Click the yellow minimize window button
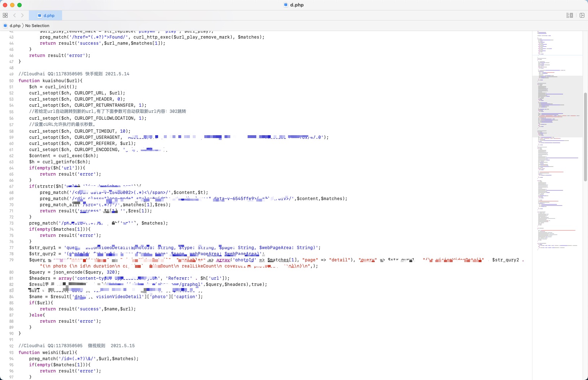The image size is (588, 380). pyautogui.click(x=12, y=5)
